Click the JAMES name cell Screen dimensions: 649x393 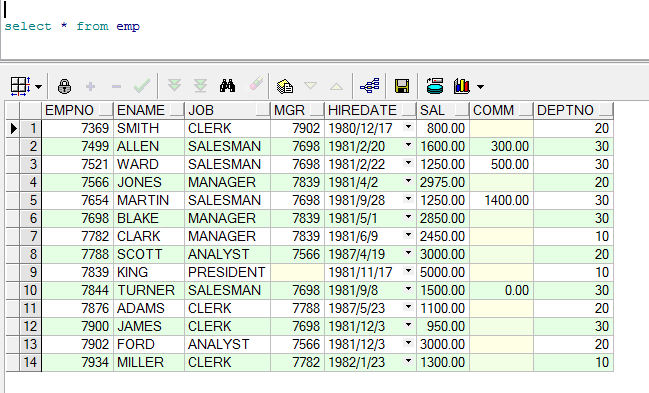tap(149, 326)
